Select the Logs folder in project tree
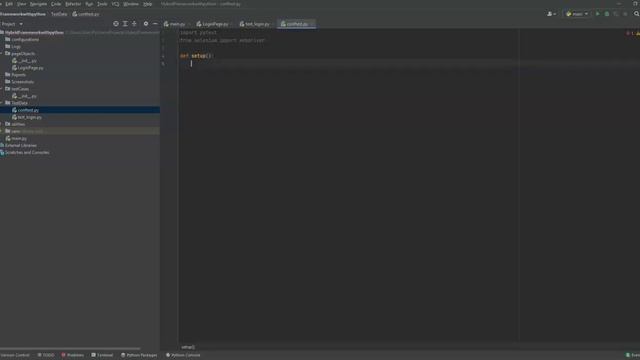This screenshot has width=640, height=360. 16,47
